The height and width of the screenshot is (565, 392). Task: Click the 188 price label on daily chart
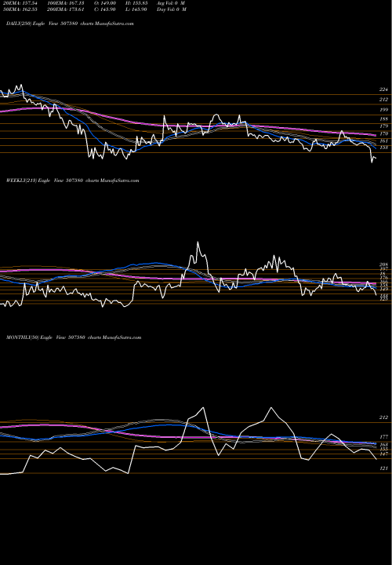[x=383, y=119]
